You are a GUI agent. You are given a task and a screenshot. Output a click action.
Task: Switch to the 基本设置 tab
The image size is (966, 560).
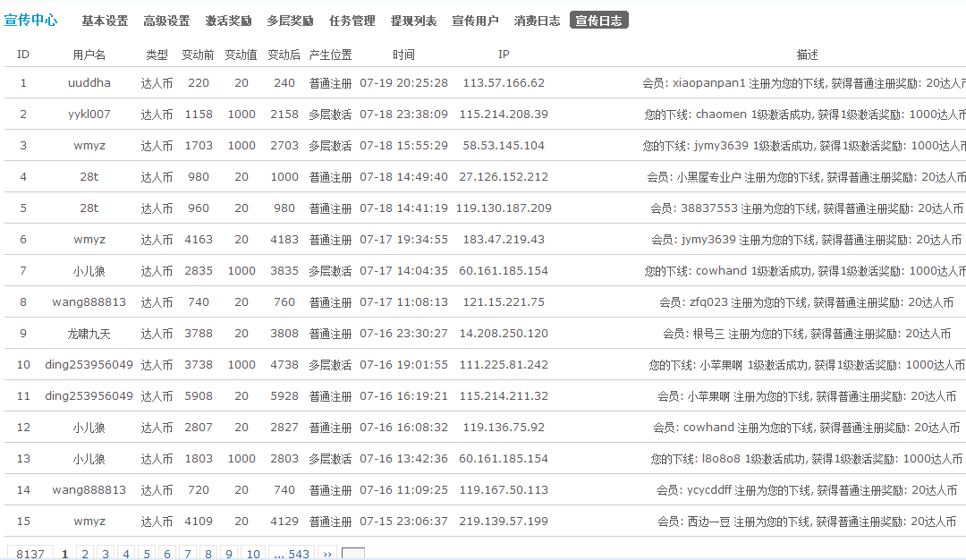[105, 20]
